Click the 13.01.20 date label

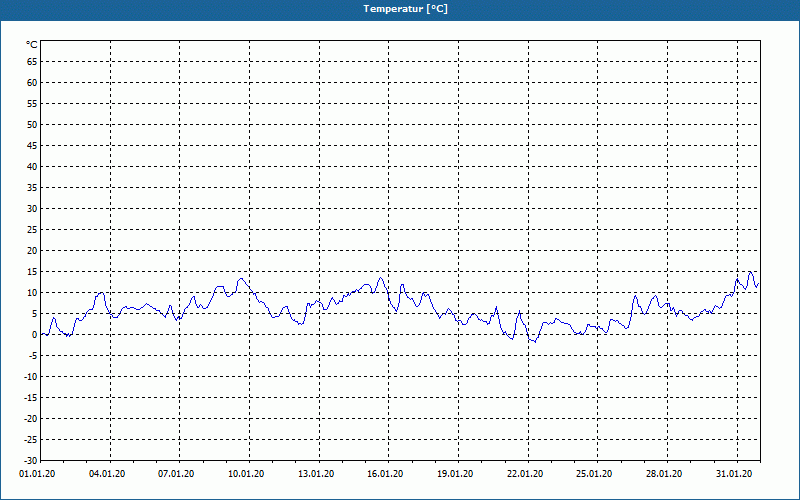click(316, 474)
